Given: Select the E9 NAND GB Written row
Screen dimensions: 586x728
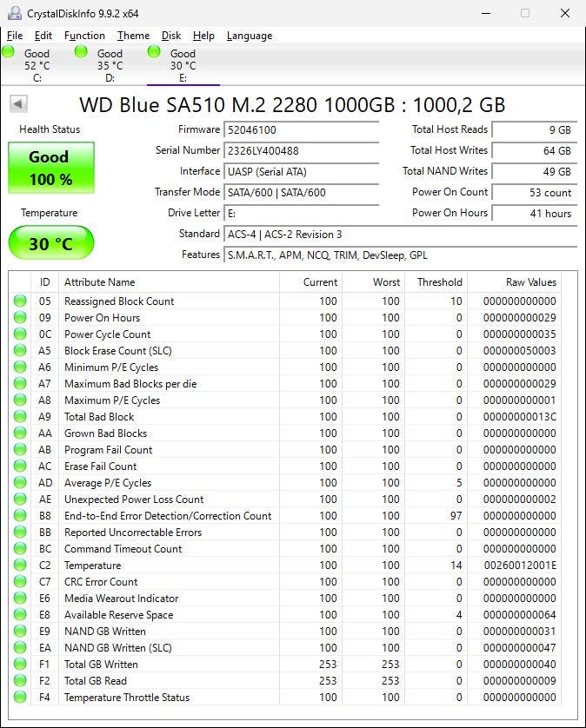Looking at the screenshot, I should click(x=285, y=631).
